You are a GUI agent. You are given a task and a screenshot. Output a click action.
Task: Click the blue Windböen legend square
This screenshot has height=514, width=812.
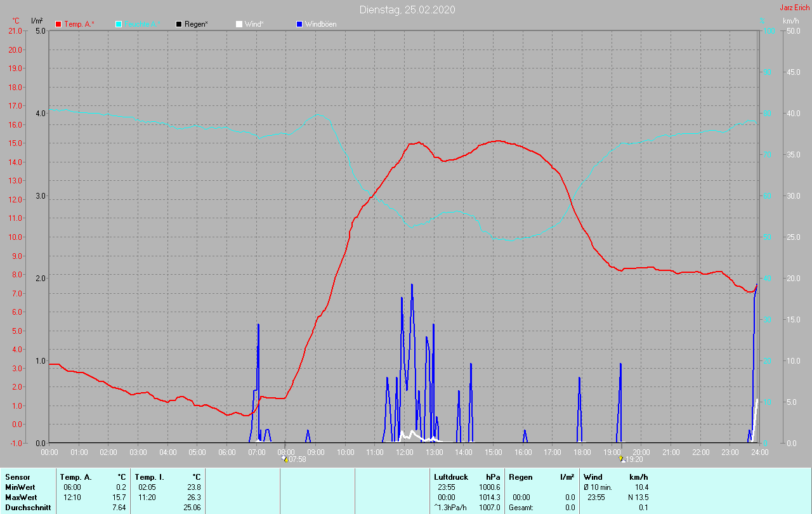click(299, 24)
